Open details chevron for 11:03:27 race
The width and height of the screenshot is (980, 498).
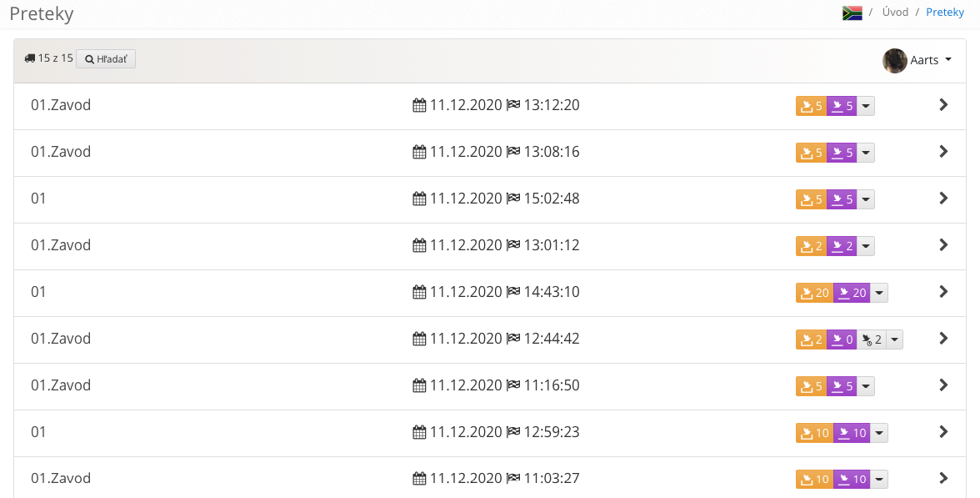click(943, 479)
